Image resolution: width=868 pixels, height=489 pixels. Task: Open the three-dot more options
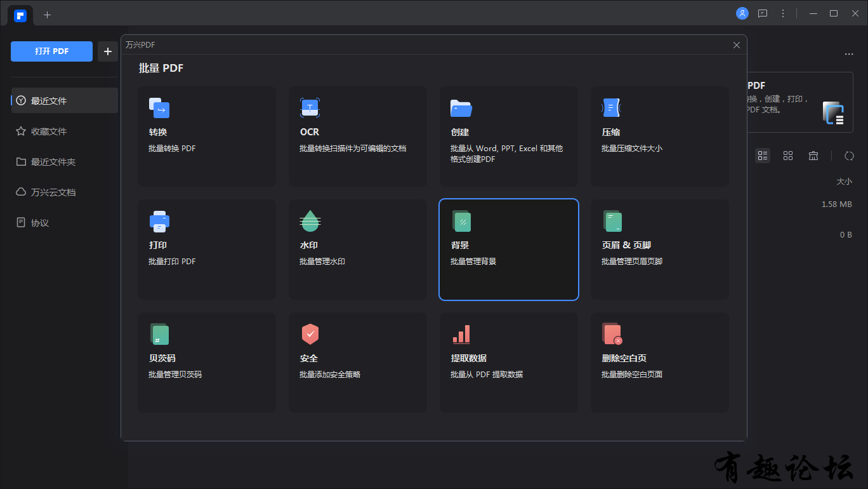tap(849, 54)
